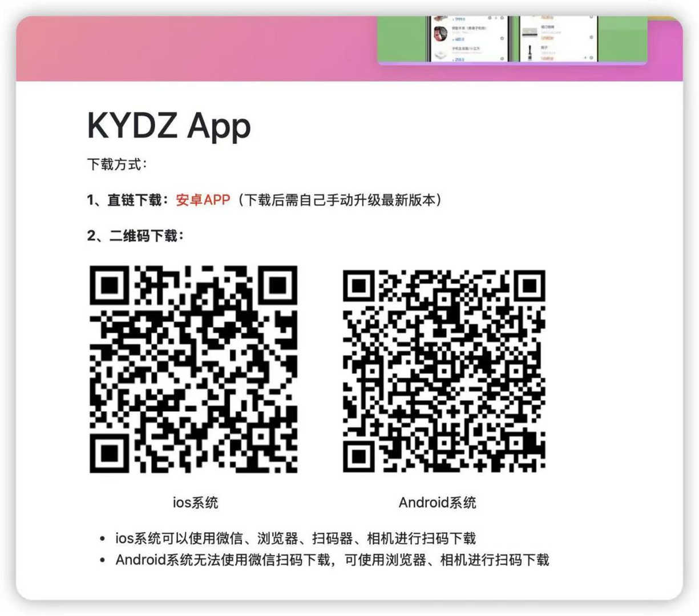Click the ios系统 caption under QR code

(x=195, y=502)
